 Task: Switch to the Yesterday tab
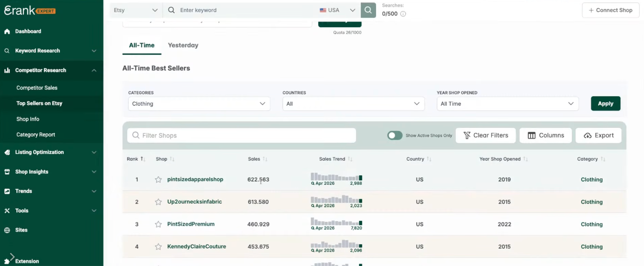pos(183,45)
